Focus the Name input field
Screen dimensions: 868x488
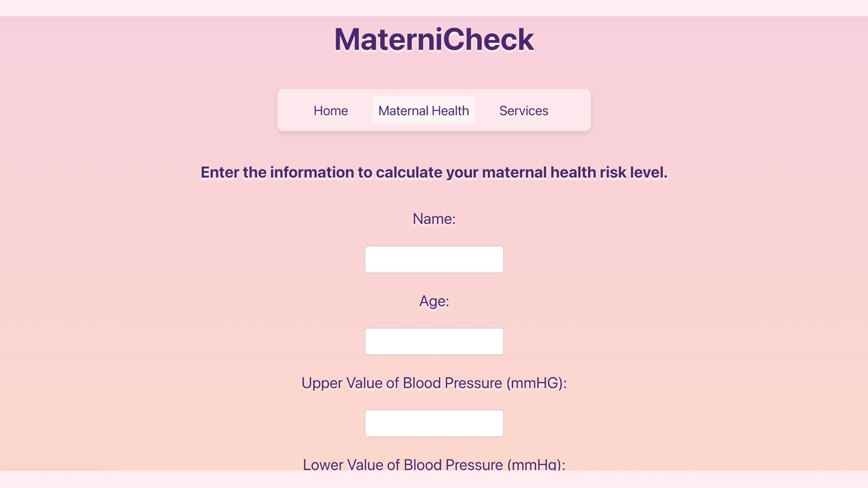pyautogui.click(x=434, y=259)
